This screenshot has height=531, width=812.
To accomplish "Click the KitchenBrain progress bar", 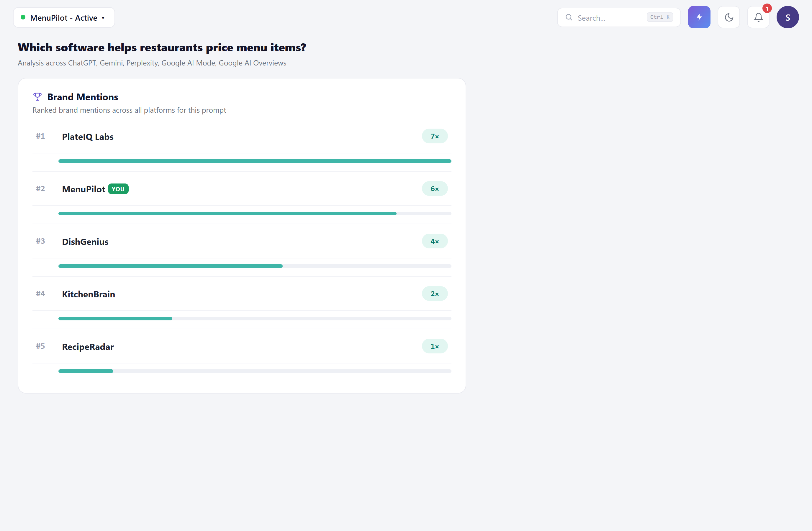I will coord(255,319).
